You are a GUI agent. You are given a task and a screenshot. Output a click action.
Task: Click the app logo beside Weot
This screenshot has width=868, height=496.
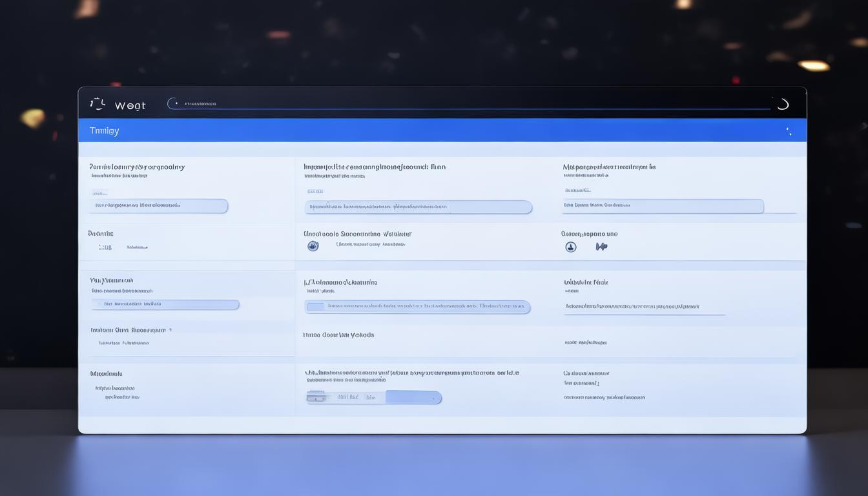pos(98,103)
